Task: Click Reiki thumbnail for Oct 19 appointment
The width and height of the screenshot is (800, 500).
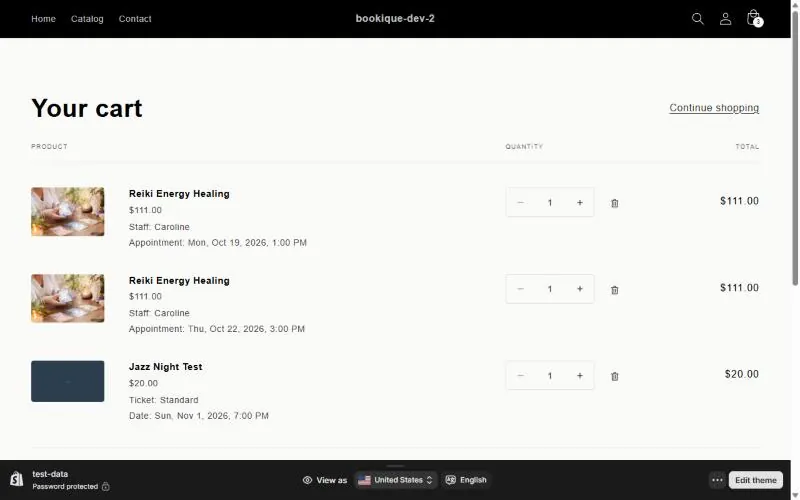Action: click(x=68, y=212)
